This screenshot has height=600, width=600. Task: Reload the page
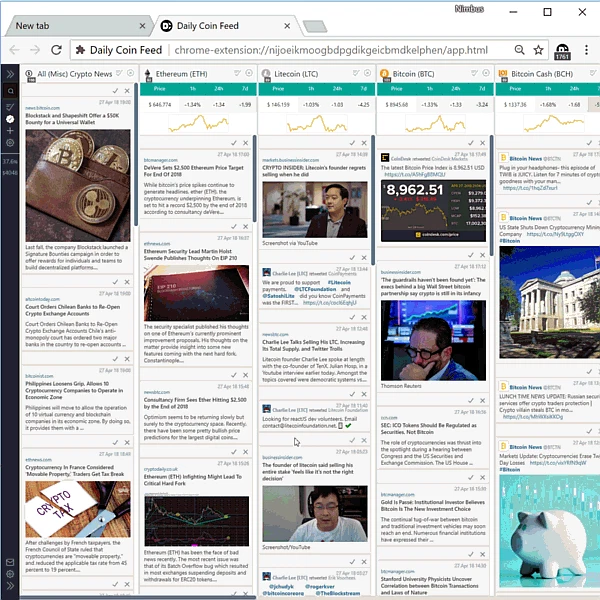[57, 50]
